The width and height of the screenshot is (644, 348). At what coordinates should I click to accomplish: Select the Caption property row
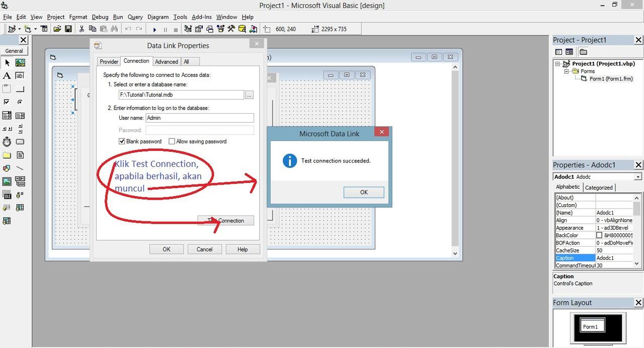(x=593, y=258)
